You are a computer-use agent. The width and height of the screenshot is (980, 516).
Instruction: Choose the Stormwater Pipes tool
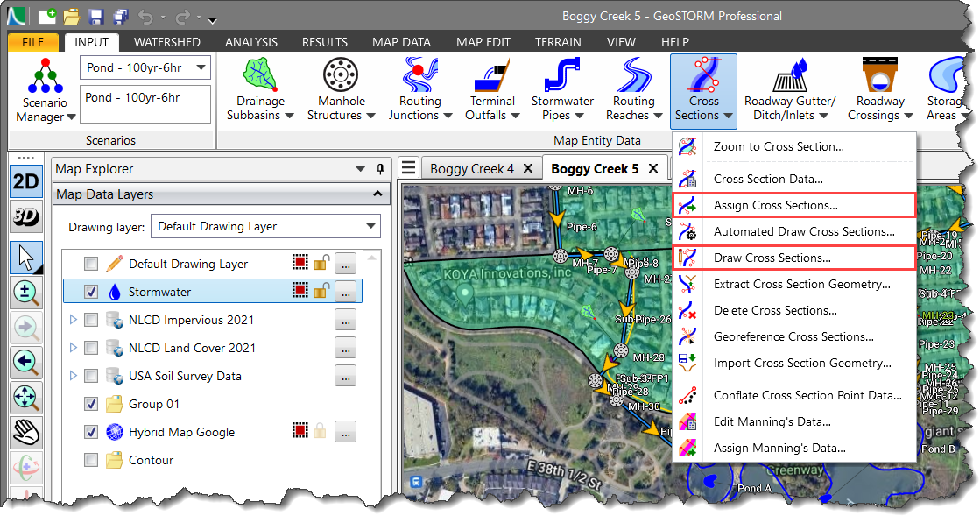562,89
